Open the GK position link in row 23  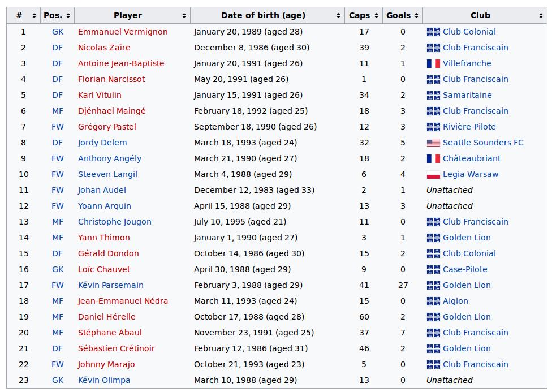click(58, 380)
